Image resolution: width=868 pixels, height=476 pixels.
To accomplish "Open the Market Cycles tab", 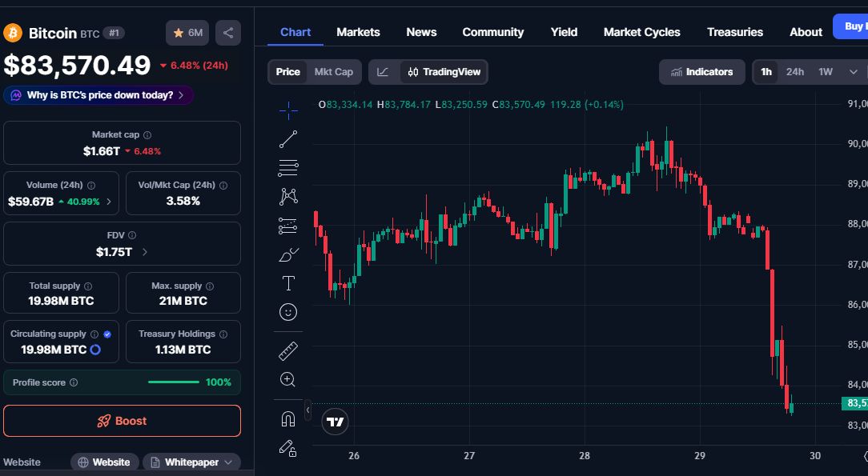I will [x=641, y=32].
